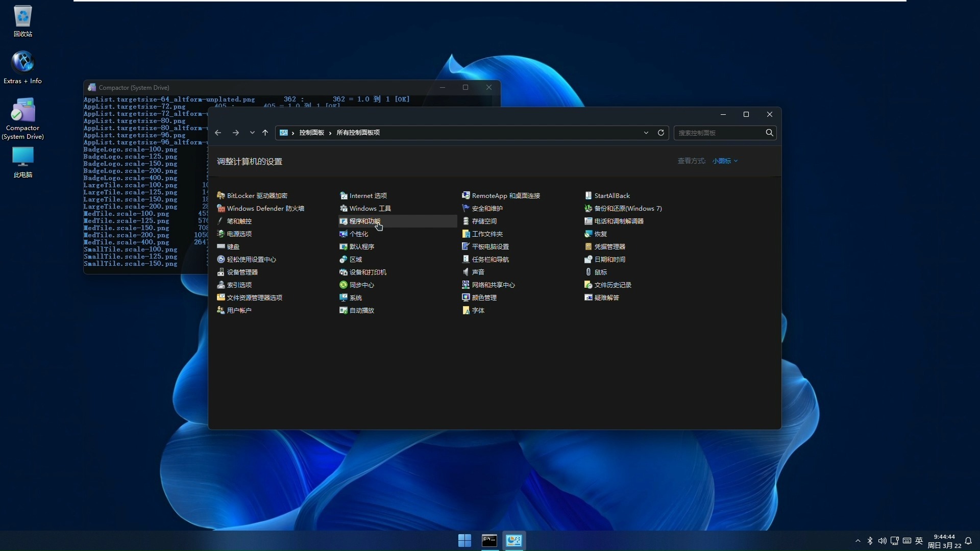Open 区域 icon

tap(344, 260)
